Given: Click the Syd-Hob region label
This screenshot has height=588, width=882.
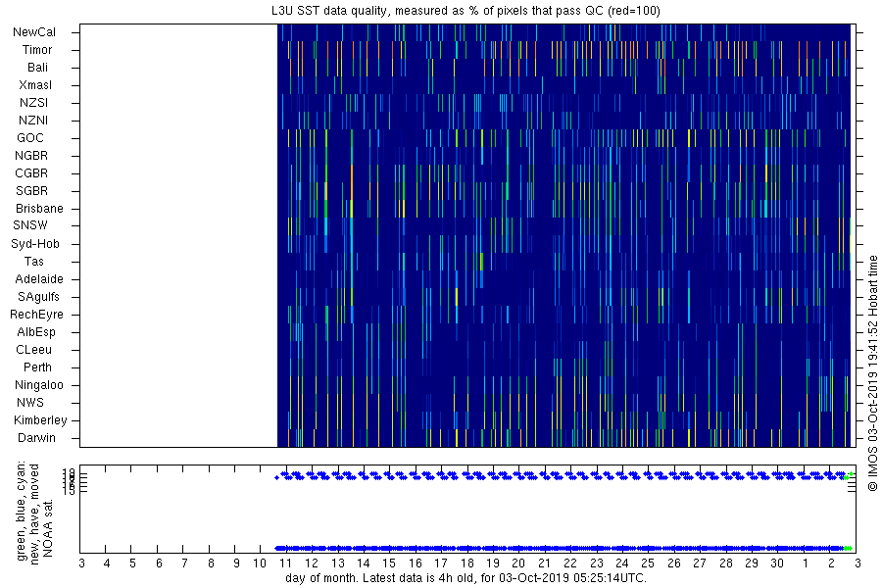Looking at the screenshot, I should (x=35, y=244).
